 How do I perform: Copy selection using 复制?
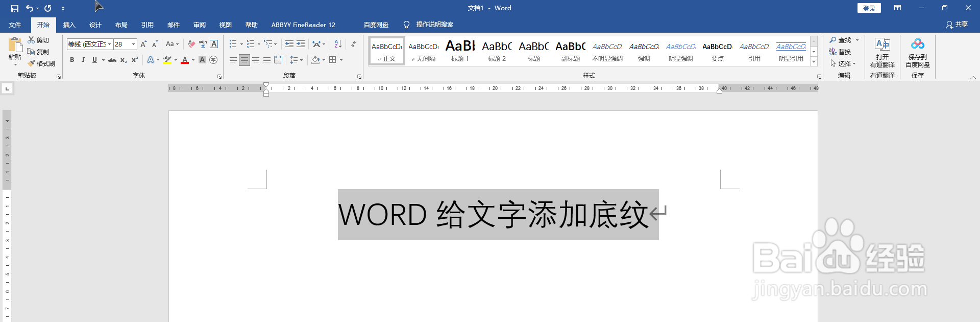pyautogui.click(x=38, y=52)
